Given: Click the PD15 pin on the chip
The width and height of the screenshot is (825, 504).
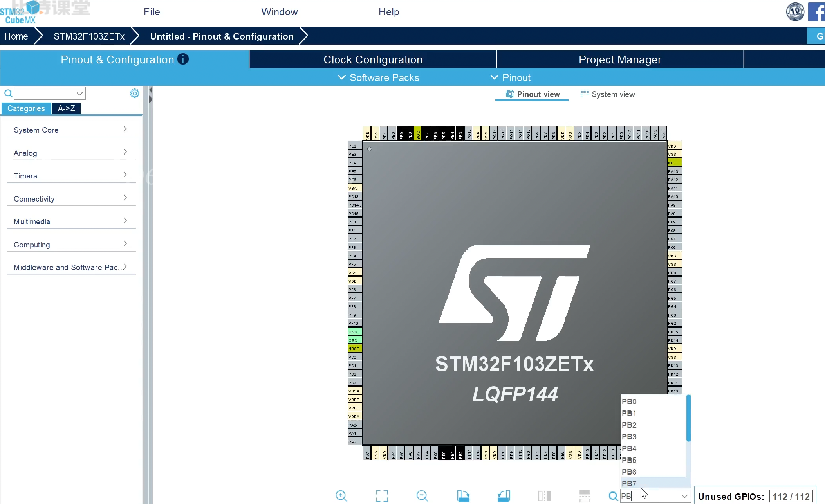Looking at the screenshot, I should (675, 331).
